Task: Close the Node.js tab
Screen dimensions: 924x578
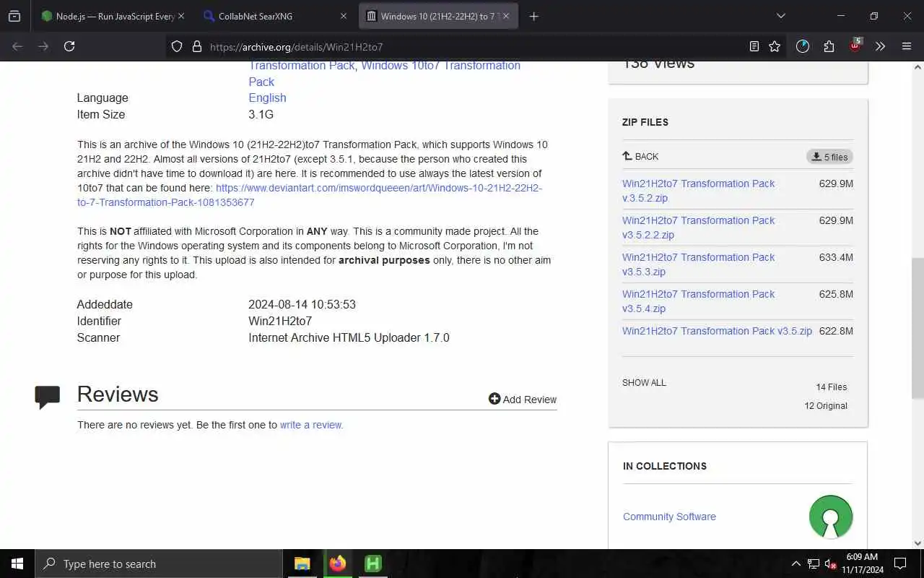Action: pos(180,16)
